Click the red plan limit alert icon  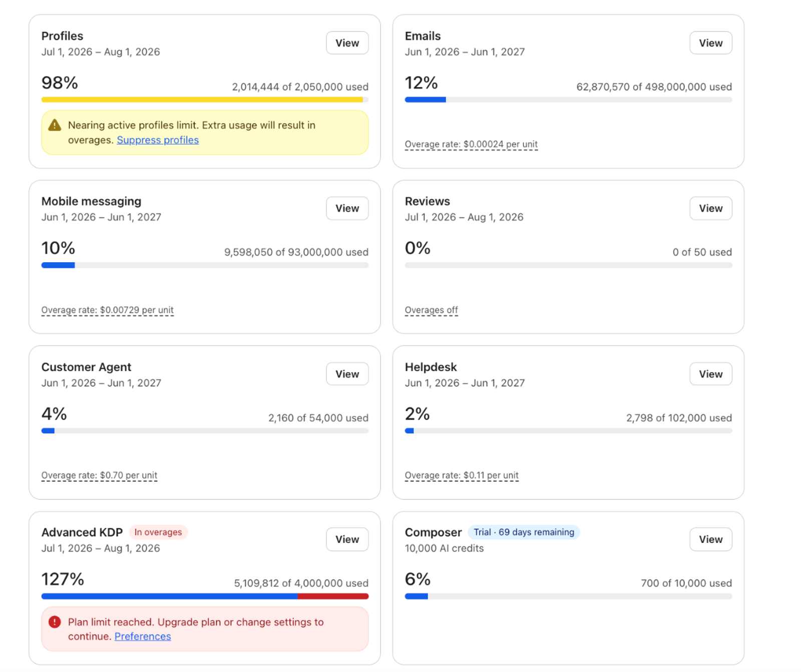pyautogui.click(x=55, y=622)
